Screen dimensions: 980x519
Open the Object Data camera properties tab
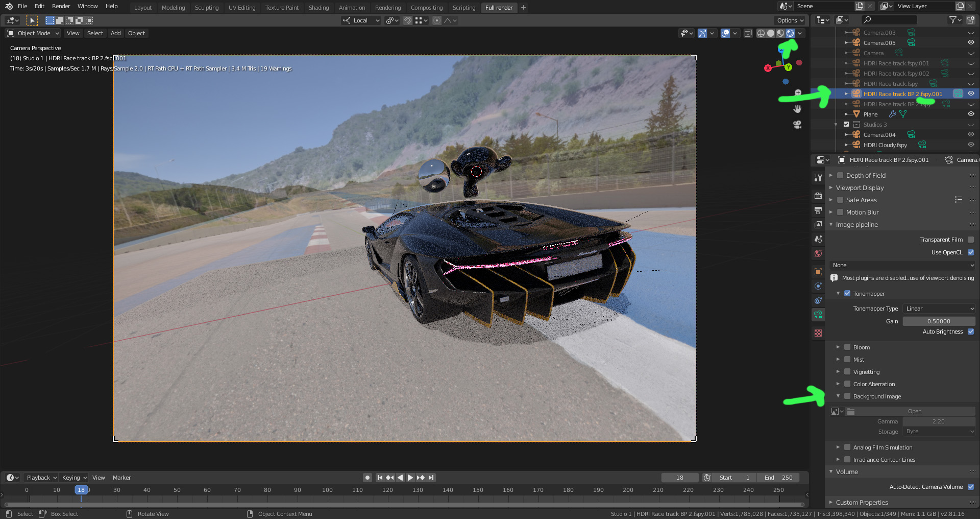coord(818,315)
